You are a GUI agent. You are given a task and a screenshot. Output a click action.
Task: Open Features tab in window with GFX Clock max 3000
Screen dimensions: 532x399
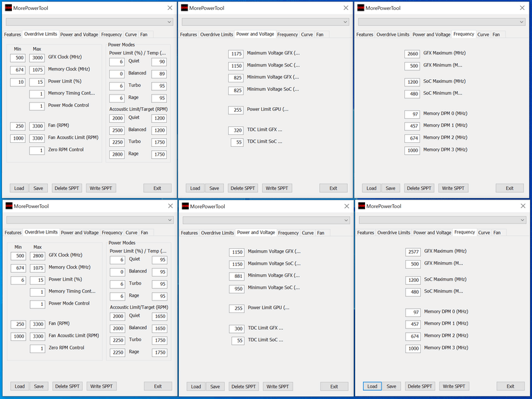coord(13,35)
